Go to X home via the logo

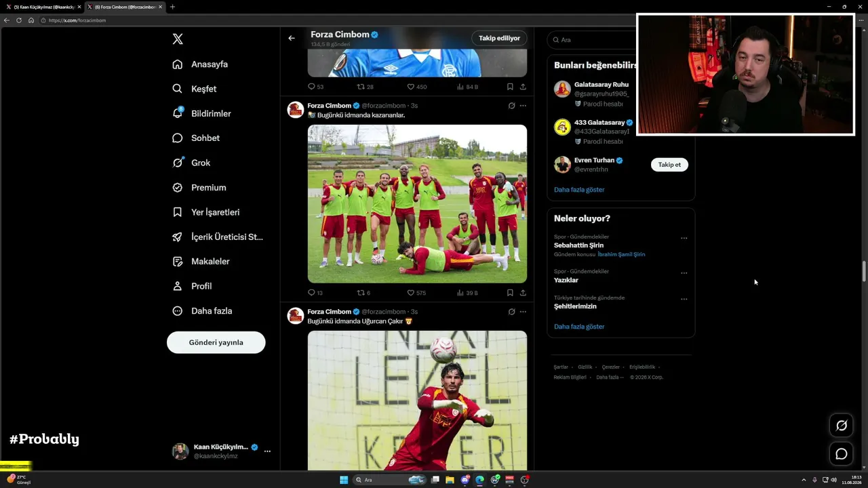tap(178, 39)
